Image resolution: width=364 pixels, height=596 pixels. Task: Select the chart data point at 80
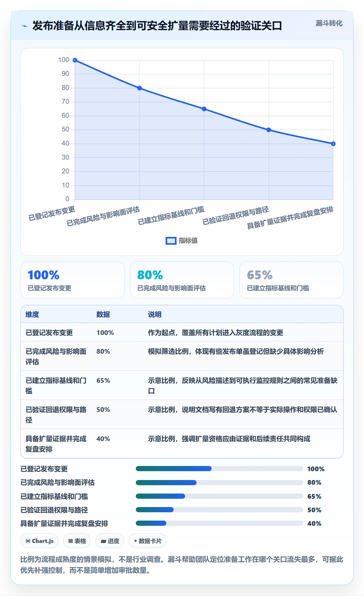point(140,88)
